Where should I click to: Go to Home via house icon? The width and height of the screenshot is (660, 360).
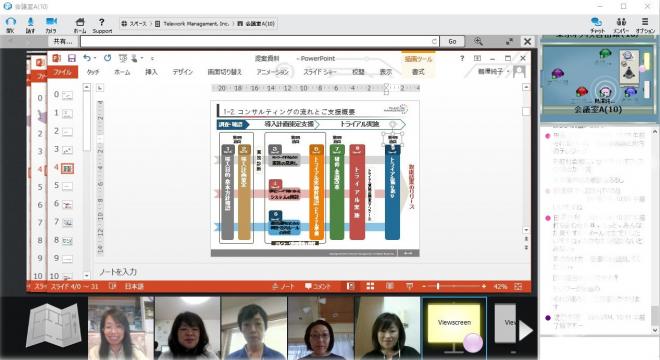click(80, 21)
